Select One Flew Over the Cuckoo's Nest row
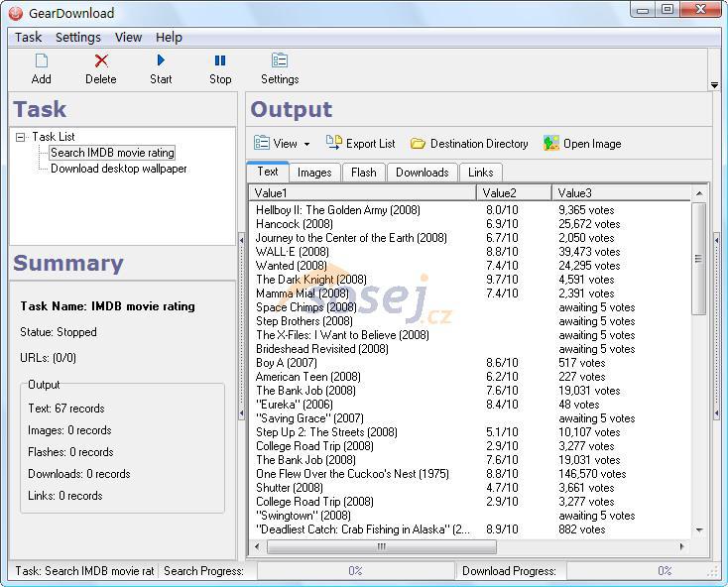The height and width of the screenshot is (587, 728). (470, 474)
